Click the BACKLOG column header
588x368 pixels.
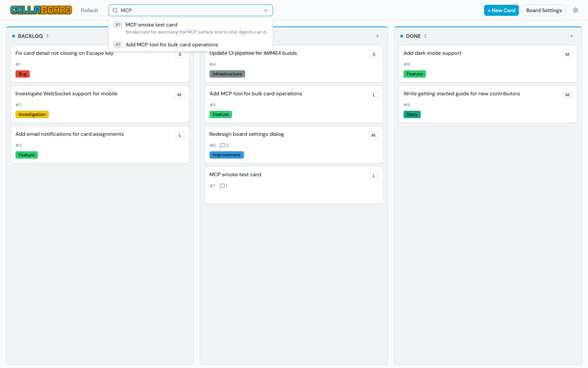[31, 36]
